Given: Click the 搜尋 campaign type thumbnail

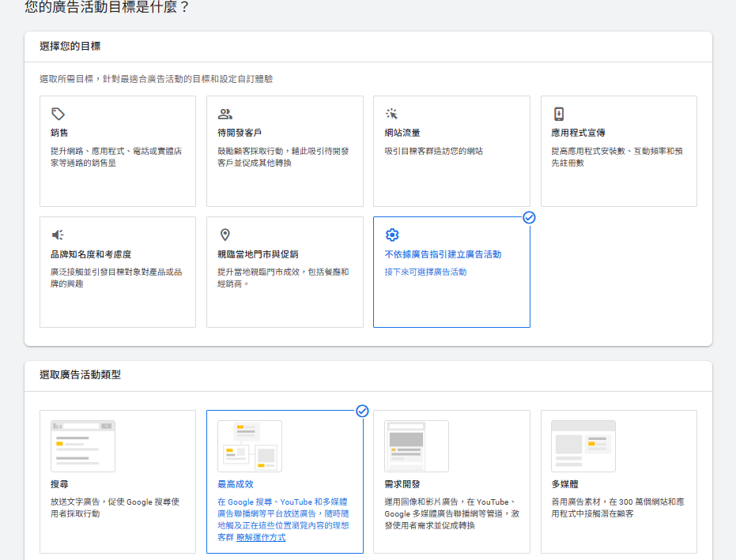Looking at the screenshot, I should tap(83, 446).
